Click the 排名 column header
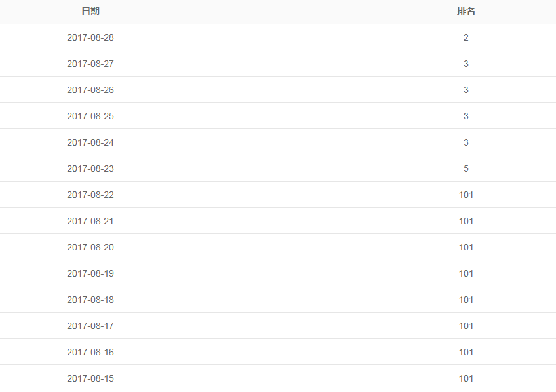Image resolution: width=556 pixels, height=392 pixels. [x=466, y=12]
